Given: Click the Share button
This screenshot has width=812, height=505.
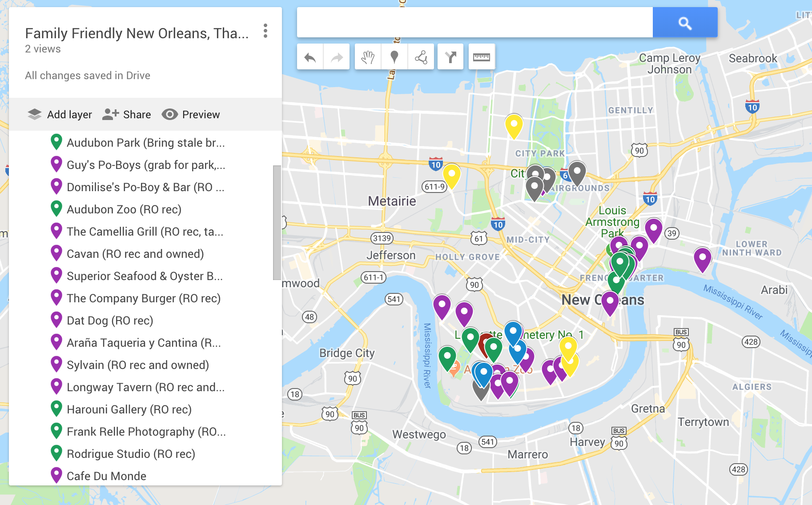Looking at the screenshot, I should coord(127,114).
